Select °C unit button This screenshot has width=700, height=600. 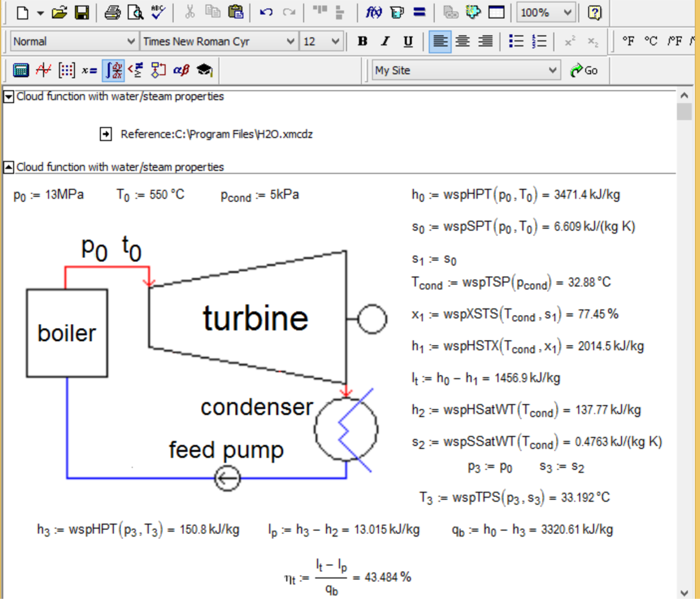pyautogui.click(x=651, y=41)
